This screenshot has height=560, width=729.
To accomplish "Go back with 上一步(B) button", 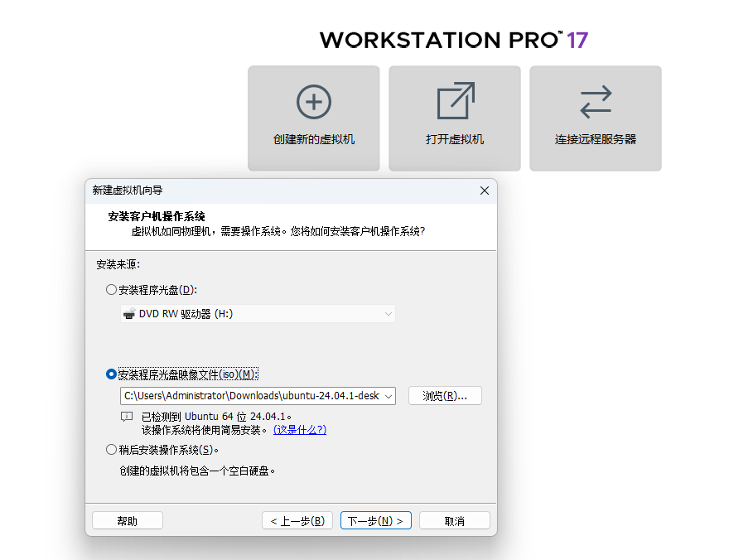I will 297,521.
